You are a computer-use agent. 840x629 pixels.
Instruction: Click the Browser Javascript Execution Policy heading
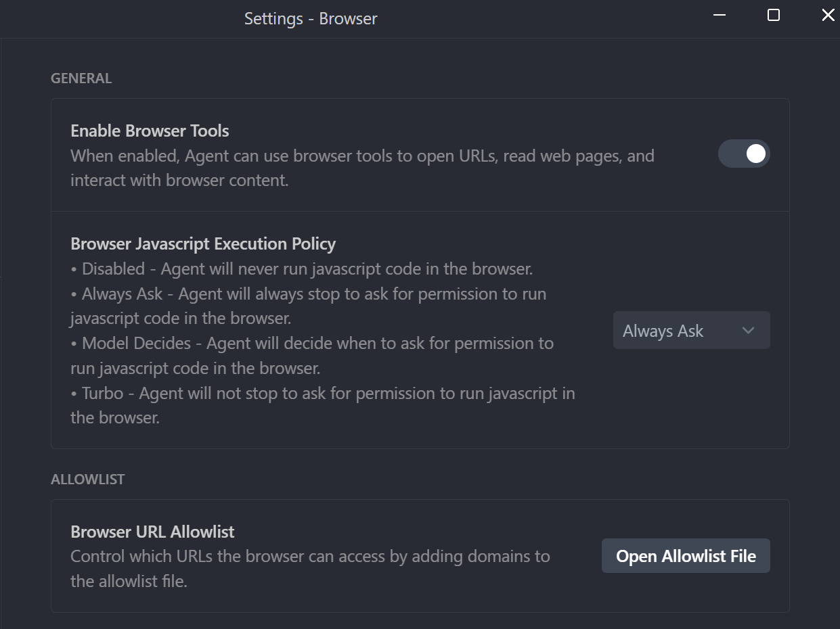click(x=203, y=243)
